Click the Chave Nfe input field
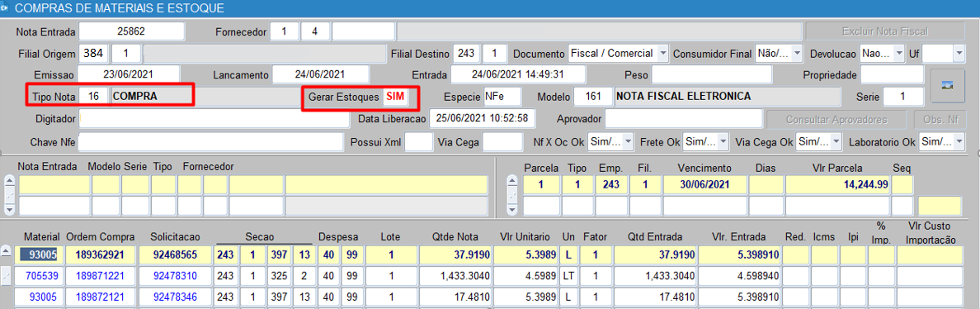Viewport: 980px width, 309px height. pos(210,142)
